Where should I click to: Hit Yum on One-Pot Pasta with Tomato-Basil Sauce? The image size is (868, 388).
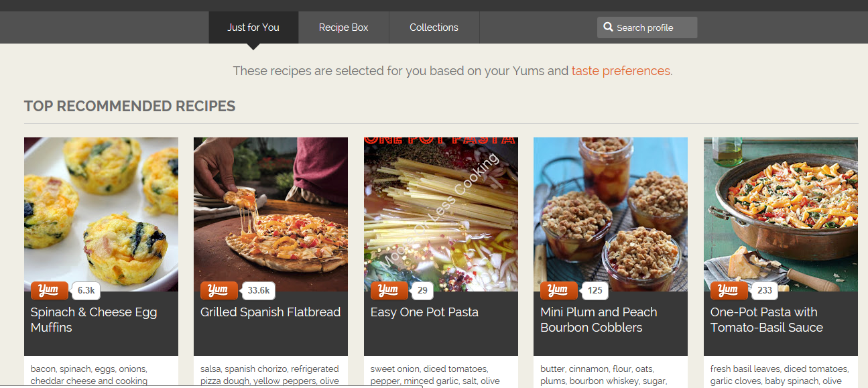point(729,290)
